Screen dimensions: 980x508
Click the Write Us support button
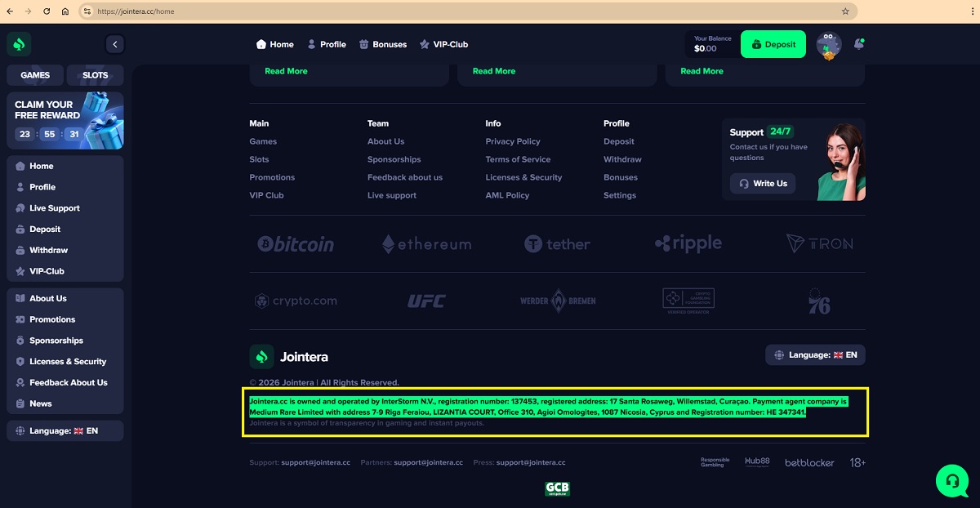tap(763, 184)
